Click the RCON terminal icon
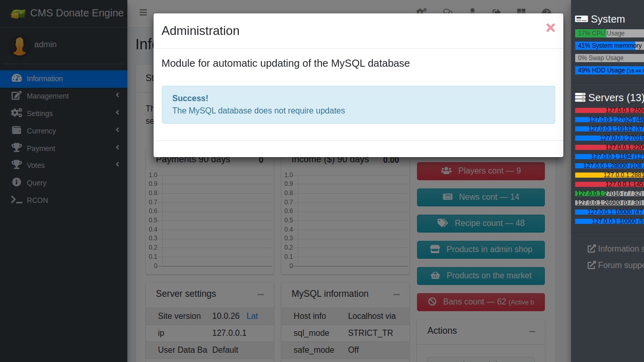644x362 pixels. point(16,200)
